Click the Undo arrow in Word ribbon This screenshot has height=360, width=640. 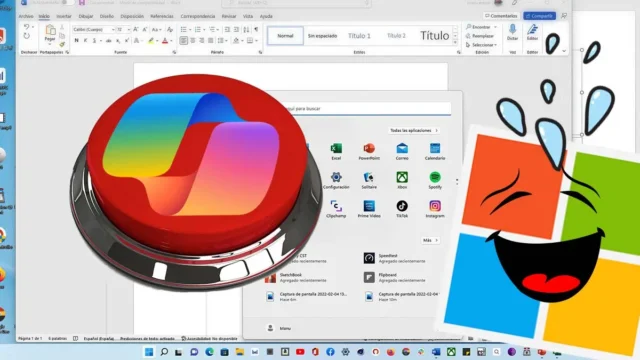click(27, 27)
